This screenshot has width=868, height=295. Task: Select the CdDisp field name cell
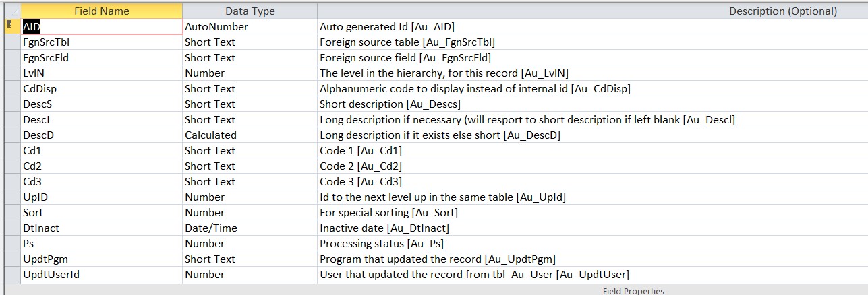tap(101, 89)
